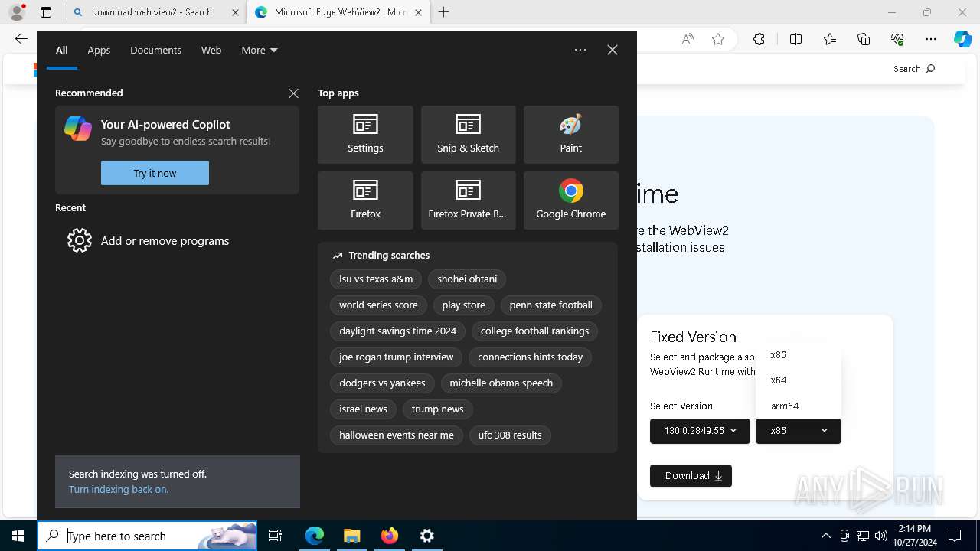This screenshot has width=980, height=551.
Task: Open Firefox tile in Top apps
Action: 365,201
